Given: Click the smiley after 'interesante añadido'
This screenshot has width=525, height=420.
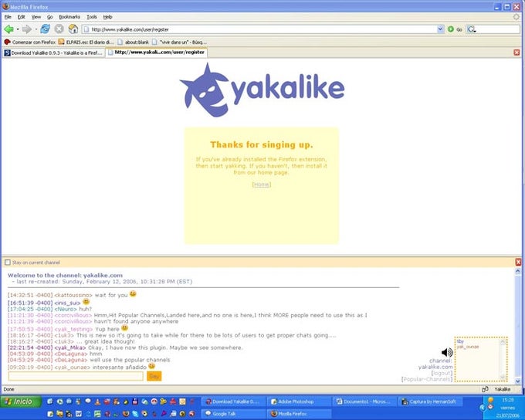Looking at the screenshot, I should click(x=151, y=366).
